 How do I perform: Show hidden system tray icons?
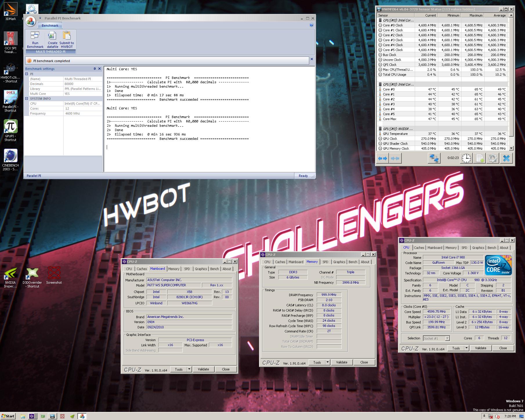click(x=484, y=416)
